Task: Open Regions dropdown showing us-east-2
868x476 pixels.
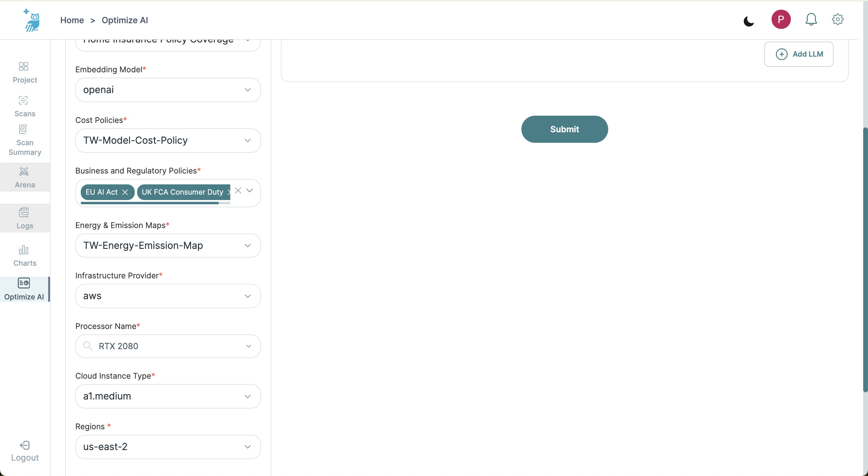Action: (x=168, y=447)
